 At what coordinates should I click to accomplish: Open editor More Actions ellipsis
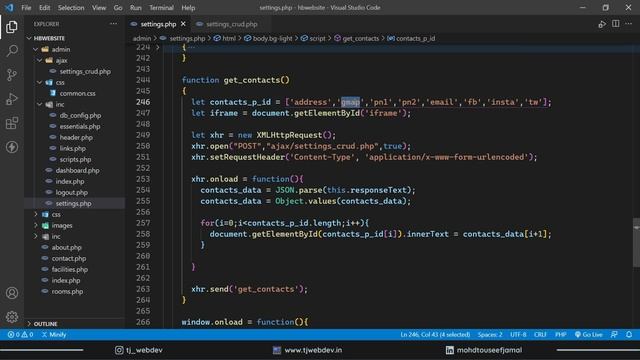[x=629, y=24]
